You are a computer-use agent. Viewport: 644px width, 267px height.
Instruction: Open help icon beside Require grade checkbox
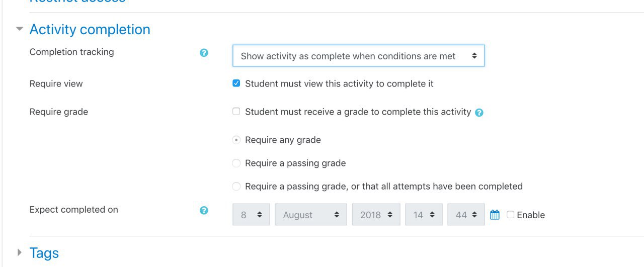pos(479,113)
